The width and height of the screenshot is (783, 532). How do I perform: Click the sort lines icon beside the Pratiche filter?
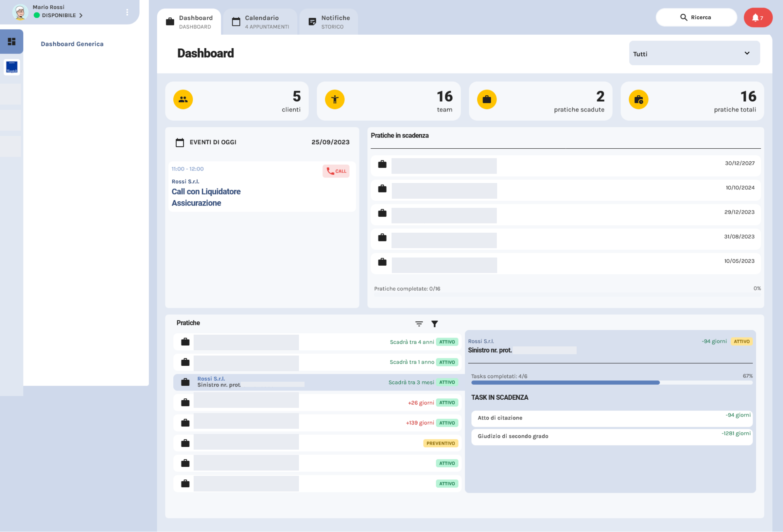click(419, 323)
